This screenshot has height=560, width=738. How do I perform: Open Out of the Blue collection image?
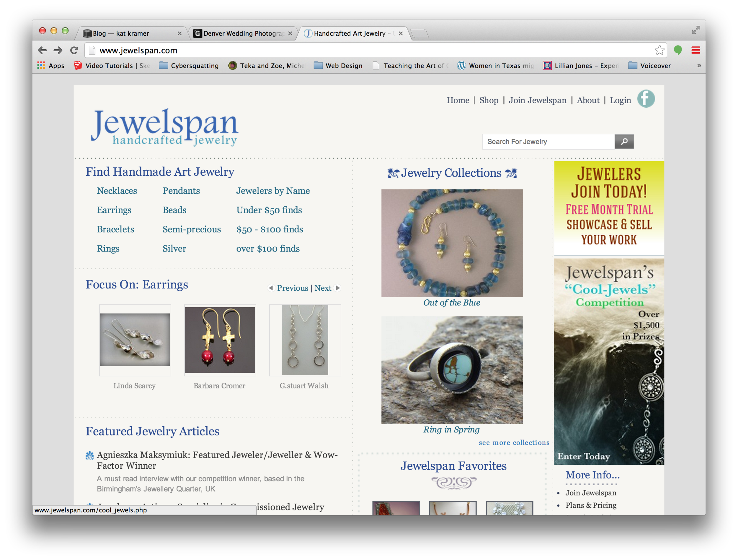452,243
